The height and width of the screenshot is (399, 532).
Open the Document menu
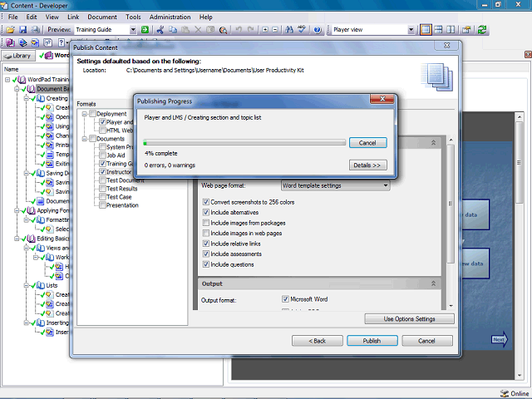(102, 17)
